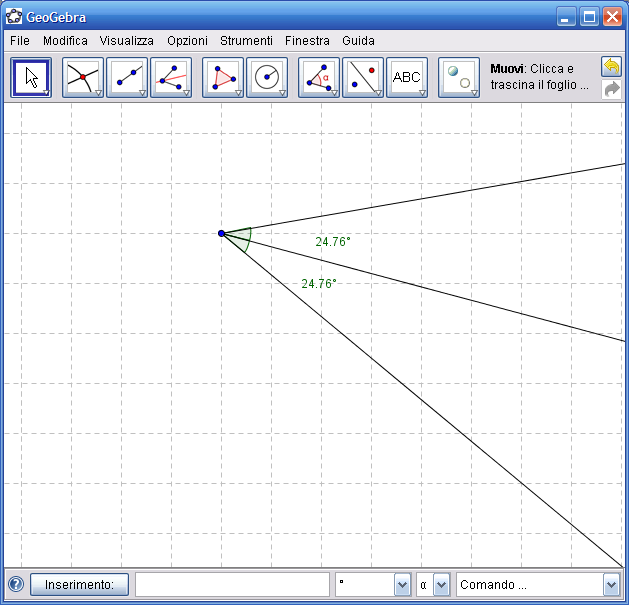629x605 pixels.
Task: Open the Opzioni menu
Action: [x=187, y=41]
